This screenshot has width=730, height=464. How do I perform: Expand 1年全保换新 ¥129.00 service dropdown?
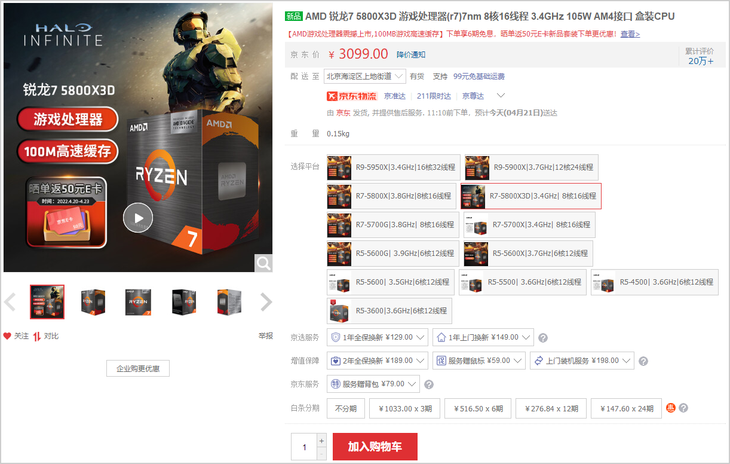tap(379, 337)
